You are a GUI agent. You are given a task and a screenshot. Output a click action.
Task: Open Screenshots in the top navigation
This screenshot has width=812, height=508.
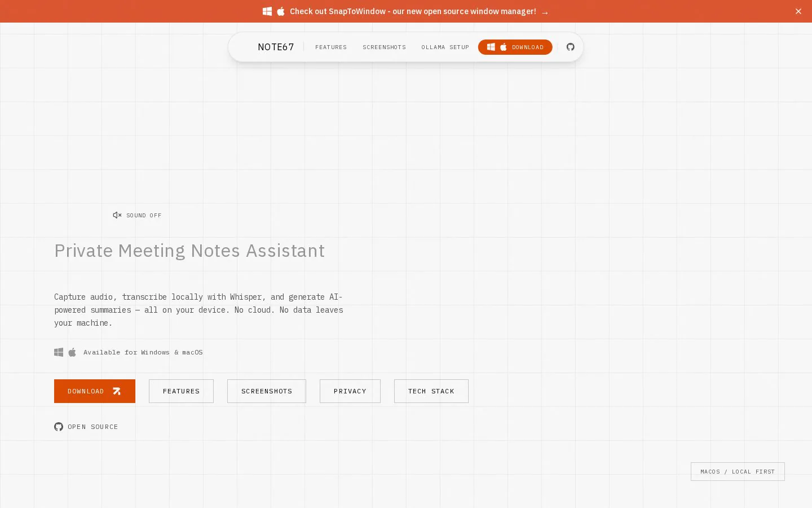(384, 47)
